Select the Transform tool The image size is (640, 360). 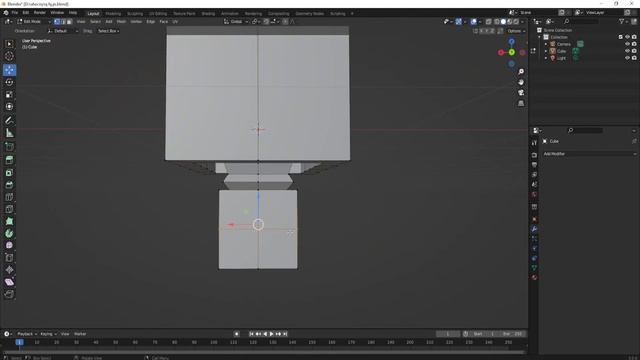[x=9, y=107]
